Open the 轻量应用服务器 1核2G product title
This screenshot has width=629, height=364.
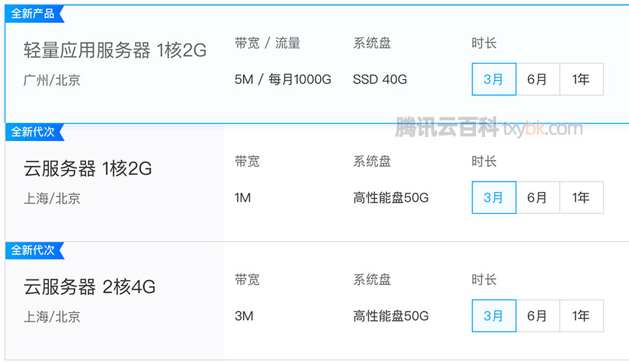115,50
